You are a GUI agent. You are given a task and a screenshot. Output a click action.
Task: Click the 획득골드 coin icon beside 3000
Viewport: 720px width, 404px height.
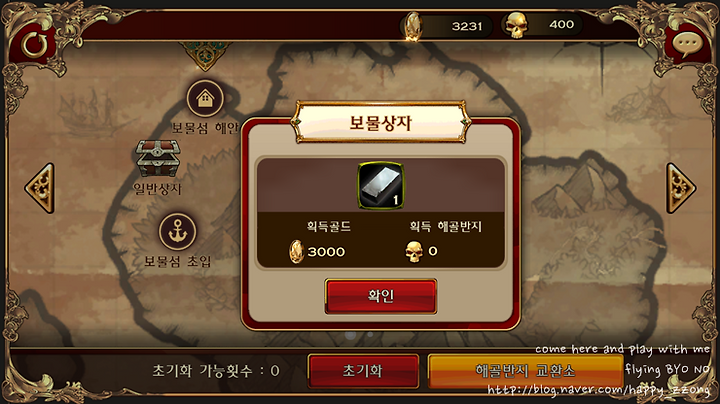(296, 252)
